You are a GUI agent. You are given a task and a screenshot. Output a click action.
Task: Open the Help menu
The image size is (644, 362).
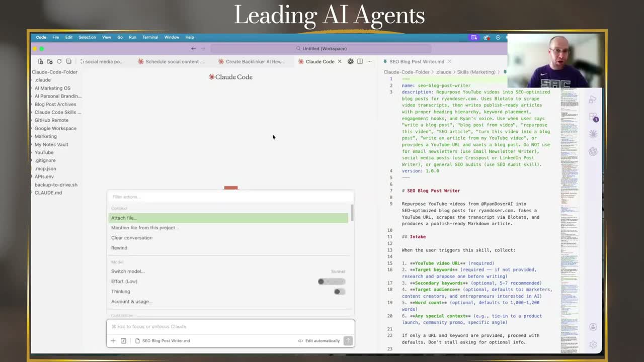pyautogui.click(x=190, y=37)
